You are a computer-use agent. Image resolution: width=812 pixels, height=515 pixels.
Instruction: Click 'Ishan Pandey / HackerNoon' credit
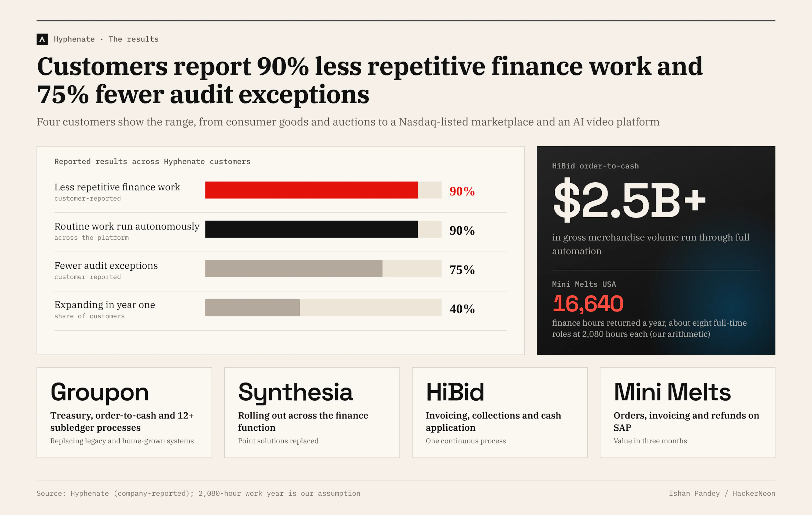(722, 493)
